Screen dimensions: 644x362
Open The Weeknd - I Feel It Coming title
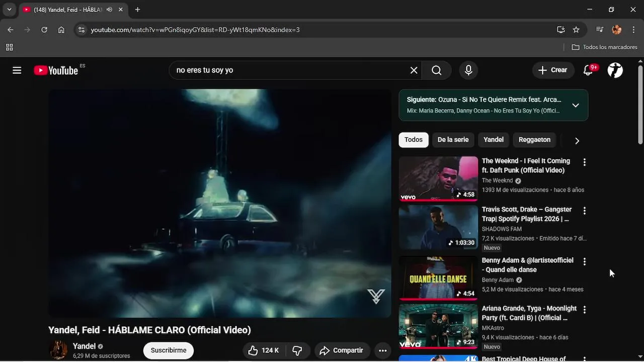[526, 165]
